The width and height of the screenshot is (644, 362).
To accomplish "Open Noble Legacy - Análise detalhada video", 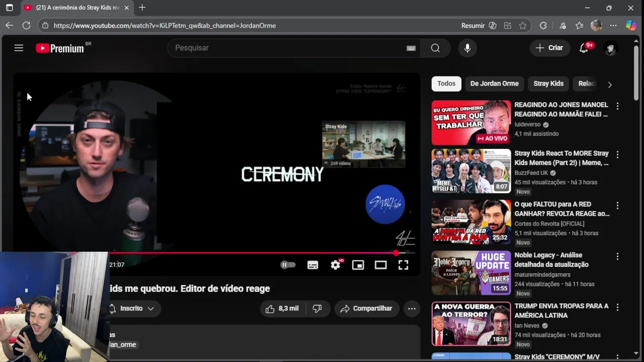I will pyautogui.click(x=551, y=260).
